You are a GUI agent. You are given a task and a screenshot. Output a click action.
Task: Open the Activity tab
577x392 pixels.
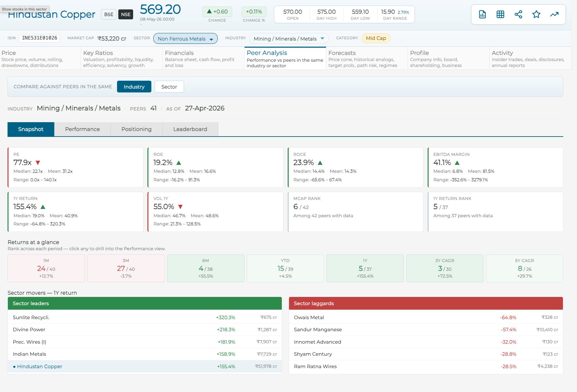coord(531,58)
